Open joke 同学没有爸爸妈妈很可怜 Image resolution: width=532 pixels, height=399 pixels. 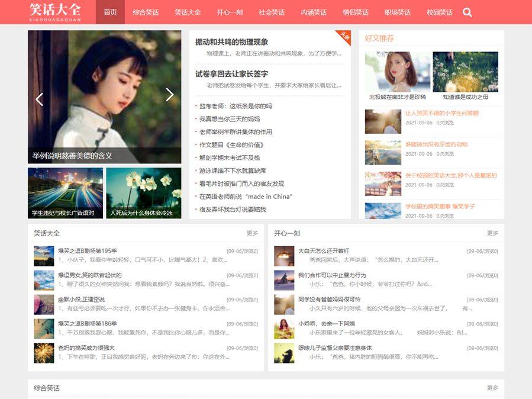[330, 300]
